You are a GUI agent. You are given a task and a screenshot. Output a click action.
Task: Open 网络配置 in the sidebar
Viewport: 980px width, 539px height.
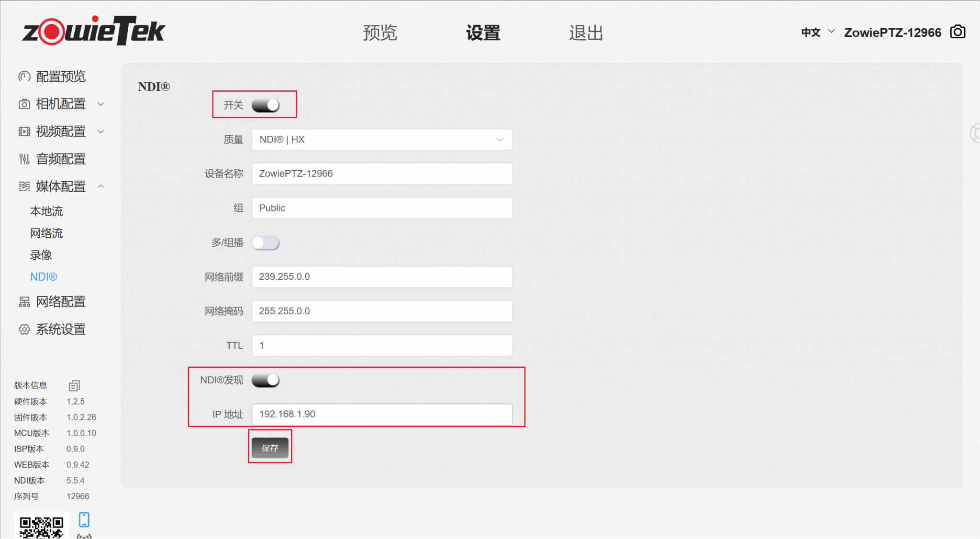(61, 302)
